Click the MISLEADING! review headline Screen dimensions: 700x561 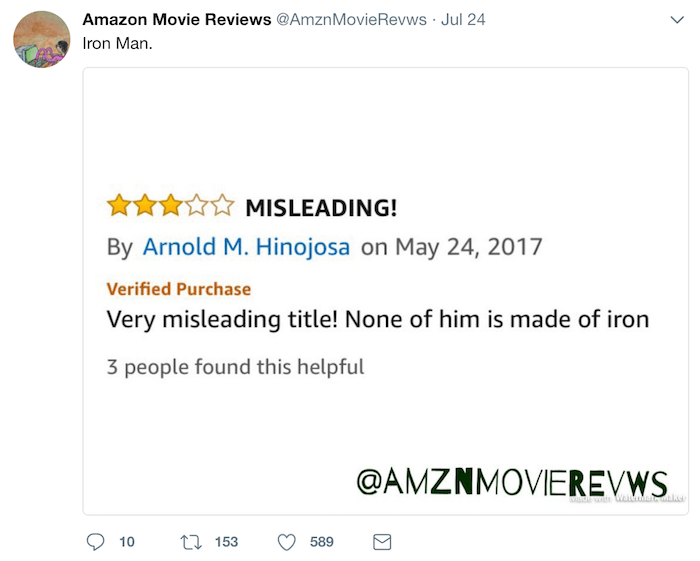click(321, 208)
